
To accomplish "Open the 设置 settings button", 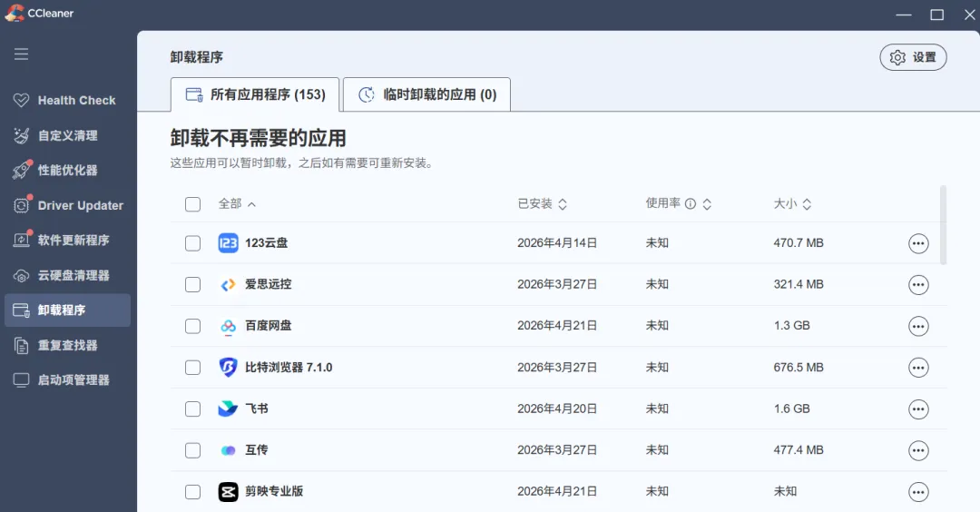I will tap(913, 57).
